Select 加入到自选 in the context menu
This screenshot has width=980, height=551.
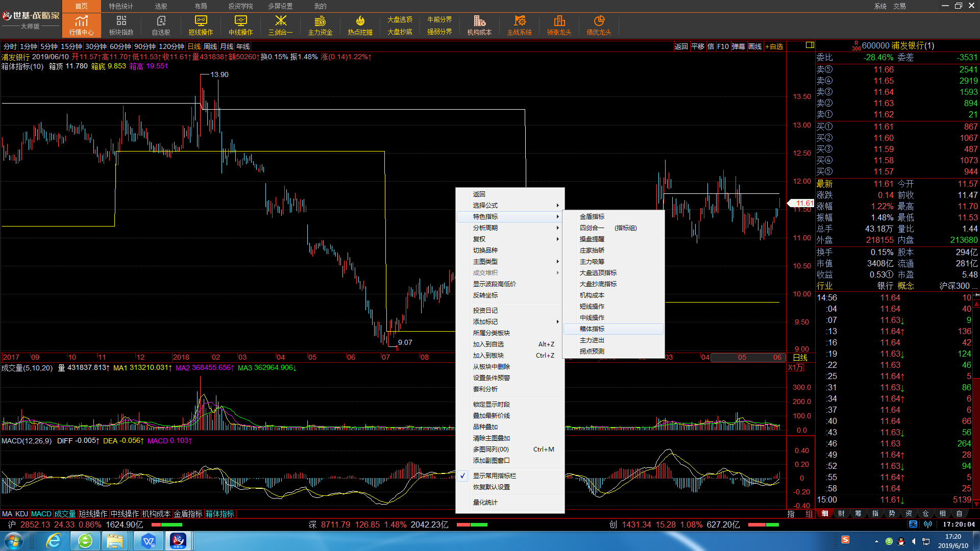[x=510, y=344]
